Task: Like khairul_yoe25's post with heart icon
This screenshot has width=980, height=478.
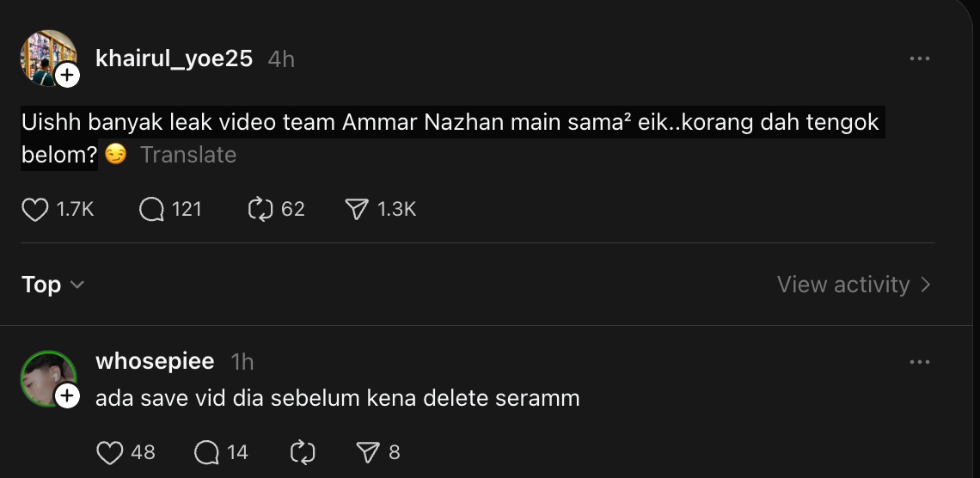Action: [35, 210]
